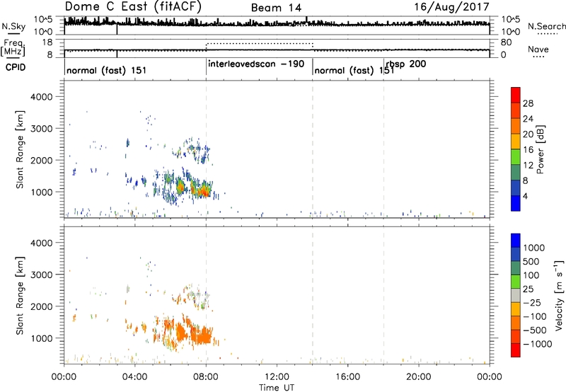Pick the light green 25–100 Velocity colorbar segment
This screenshot has width=566, height=392.
(516, 282)
